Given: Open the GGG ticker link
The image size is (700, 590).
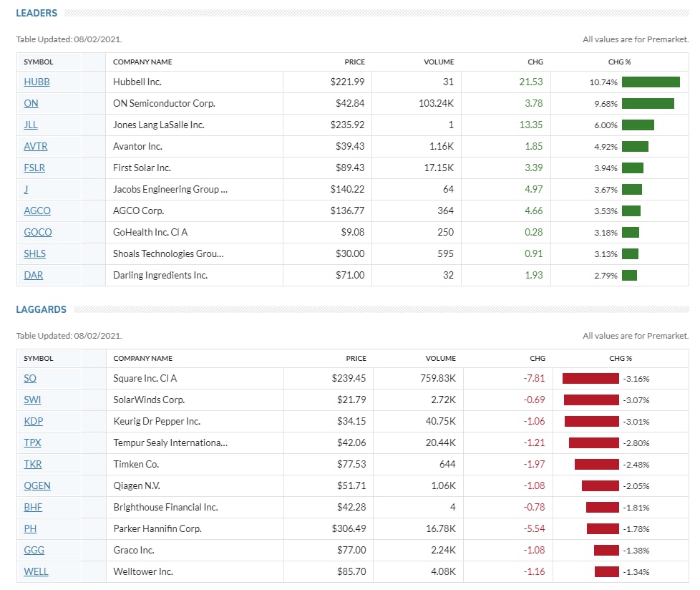Looking at the screenshot, I should click(34, 550).
